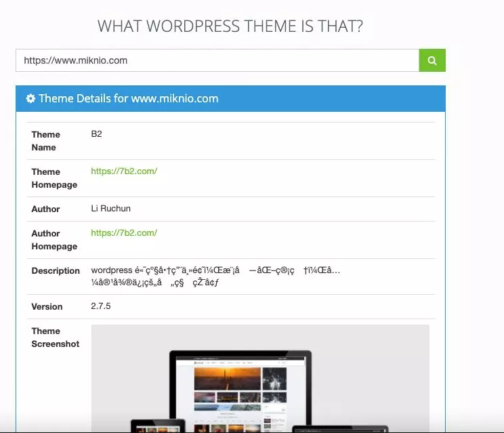Click the page title "WHAT WORDPRESS THEME IS THAT?"

pos(230,26)
